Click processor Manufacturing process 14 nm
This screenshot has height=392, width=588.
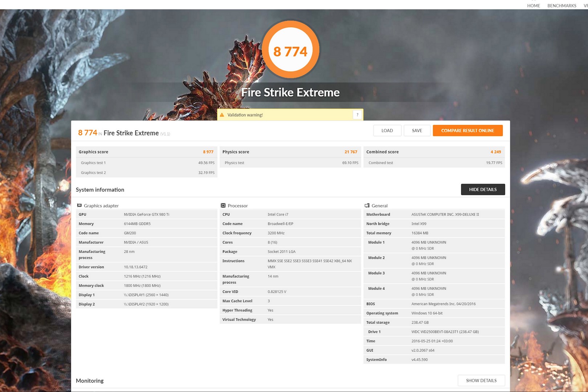click(273, 277)
